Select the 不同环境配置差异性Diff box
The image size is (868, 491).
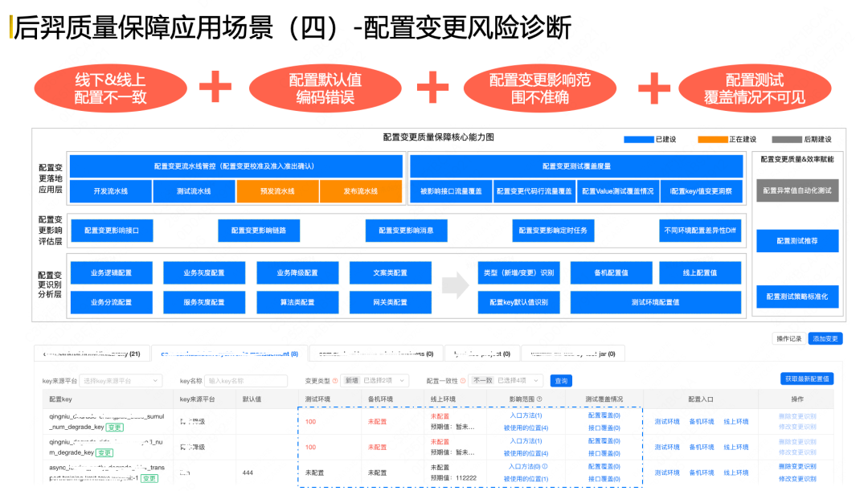coord(700,231)
